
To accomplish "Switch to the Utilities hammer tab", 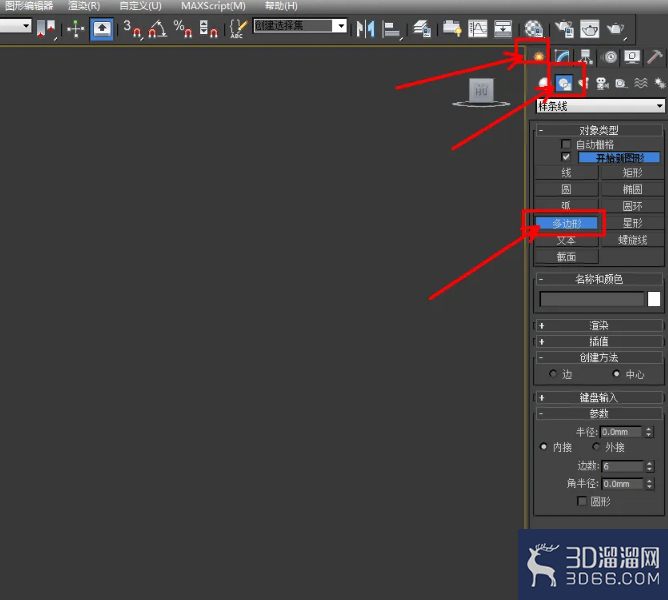I will (655, 56).
